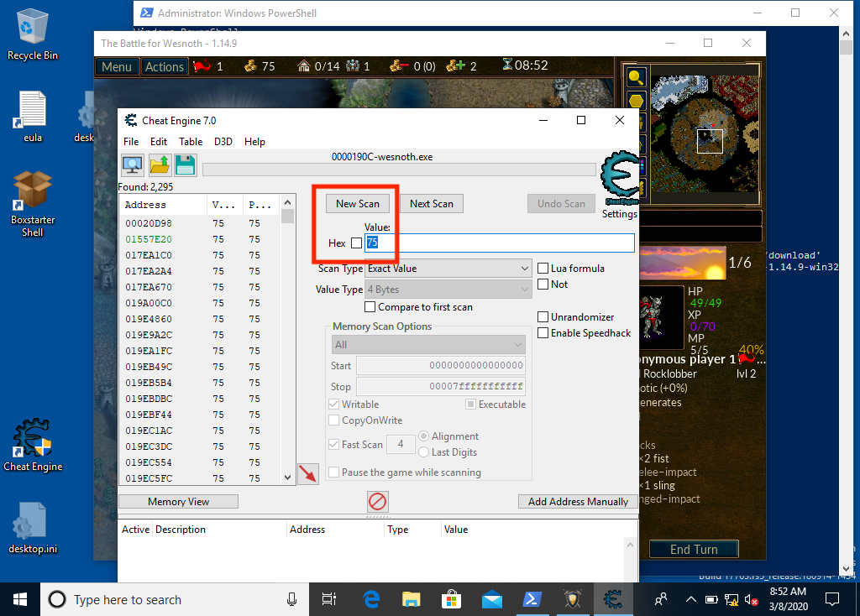The height and width of the screenshot is (616, 860).
Task: Toggle the Fast Scan checkbox
Action: point(333,445)
